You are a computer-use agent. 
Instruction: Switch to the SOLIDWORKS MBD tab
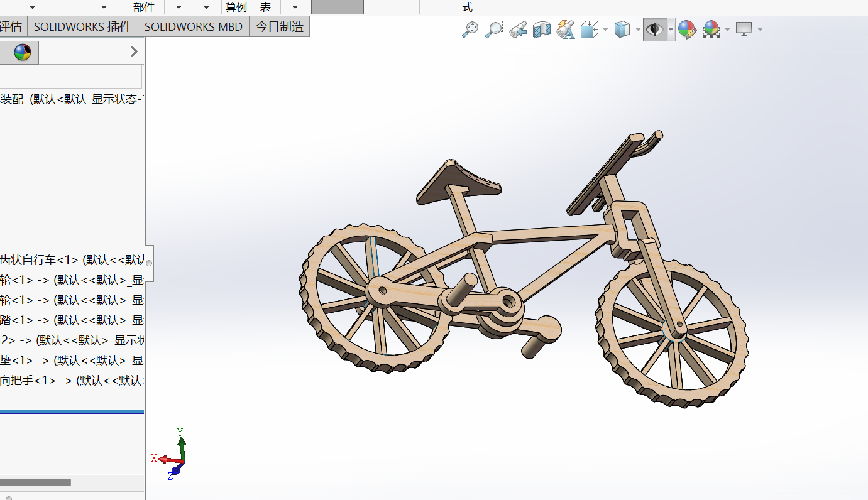point(194,27)
